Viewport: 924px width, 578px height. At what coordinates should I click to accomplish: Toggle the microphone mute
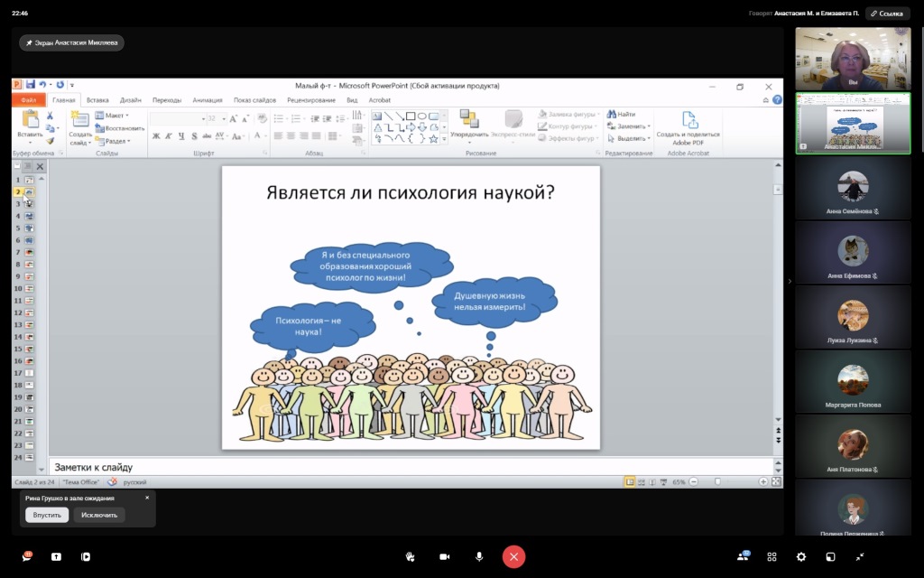[479, 556]
